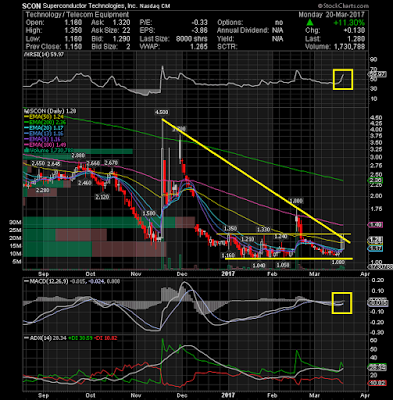
Task: Click the 2.670 price label
Action: pyautogui.click(x=111, y=163)
